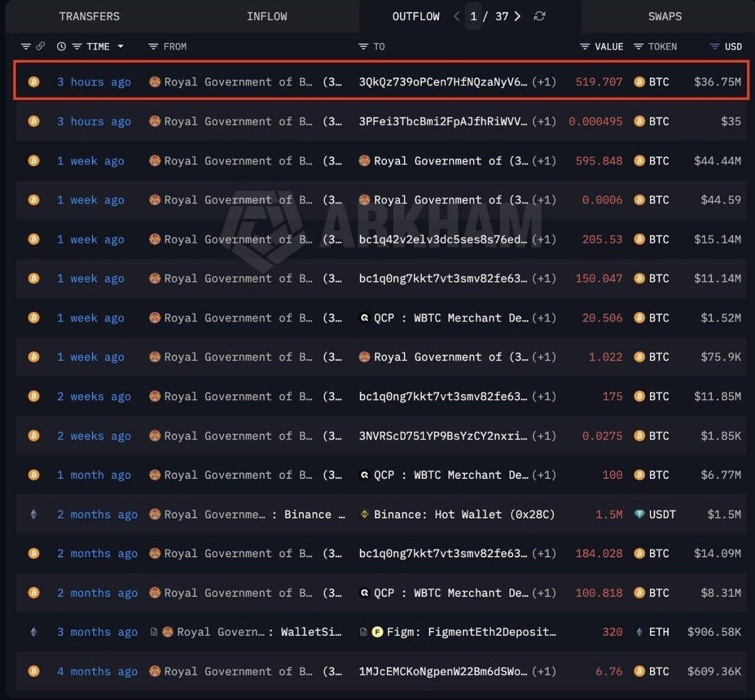Open the 1MJcEMCKoNgpenW22Bm6dSWo address link
Image resolution: width=755 pixels, height=700 pixels.
(x=443, y=671)
